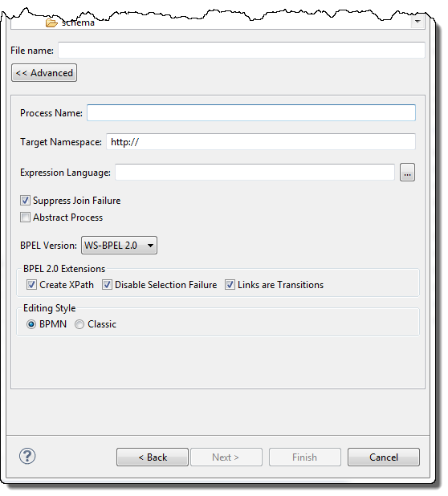Uncheck the Create XPath option

pos(31,285)
